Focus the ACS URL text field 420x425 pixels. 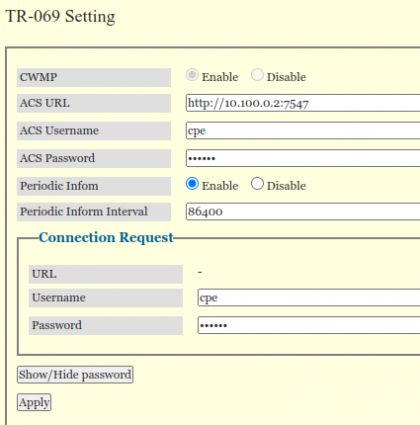(303, 103)
